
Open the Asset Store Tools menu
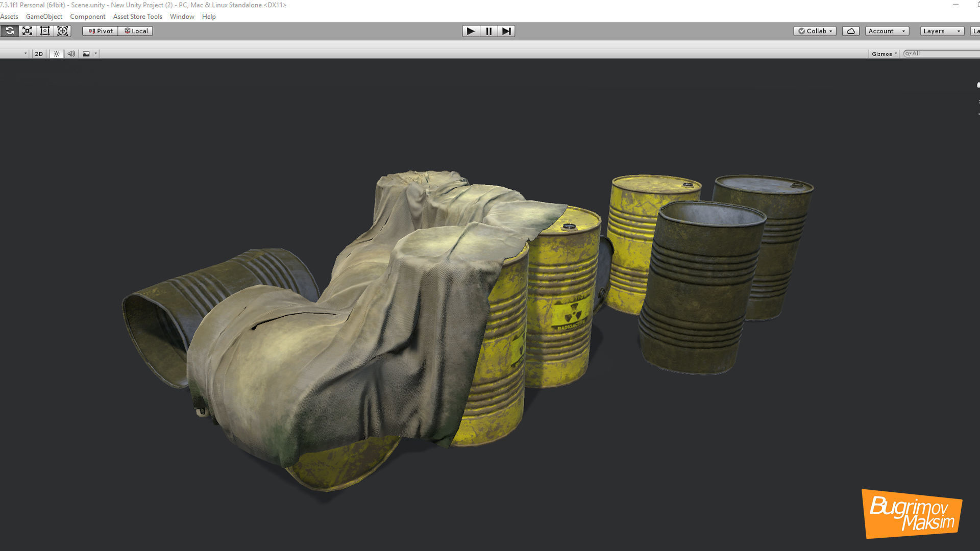pyautogui.click(x=138, y=17)
